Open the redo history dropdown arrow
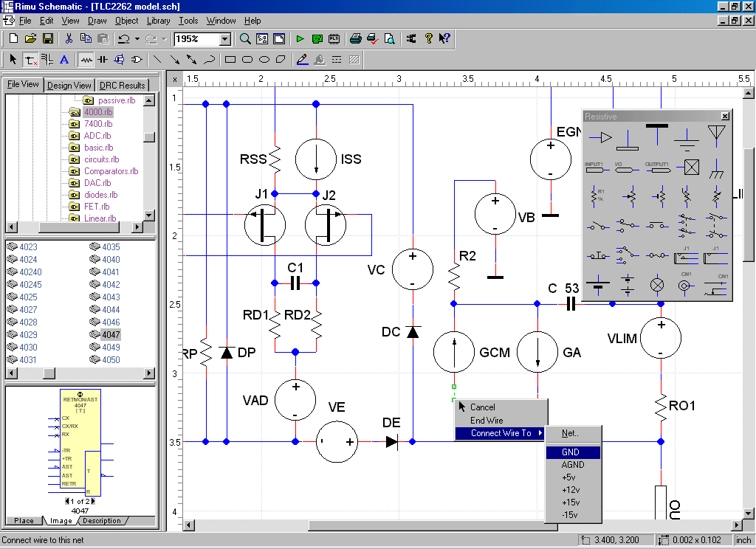Image resolution: width=756 pixels, height=549 pixels. pos(164,38)
